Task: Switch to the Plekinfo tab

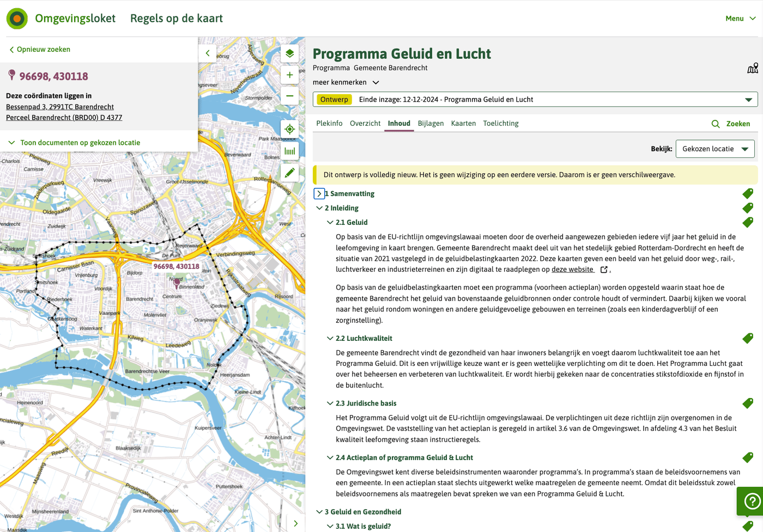Action: pos(329,124)
